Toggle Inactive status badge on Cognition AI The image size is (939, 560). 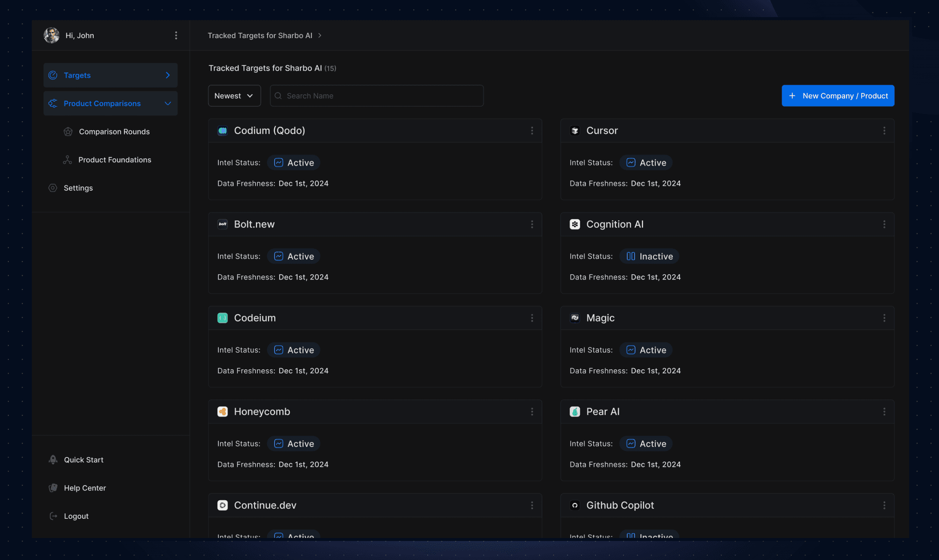649,256
